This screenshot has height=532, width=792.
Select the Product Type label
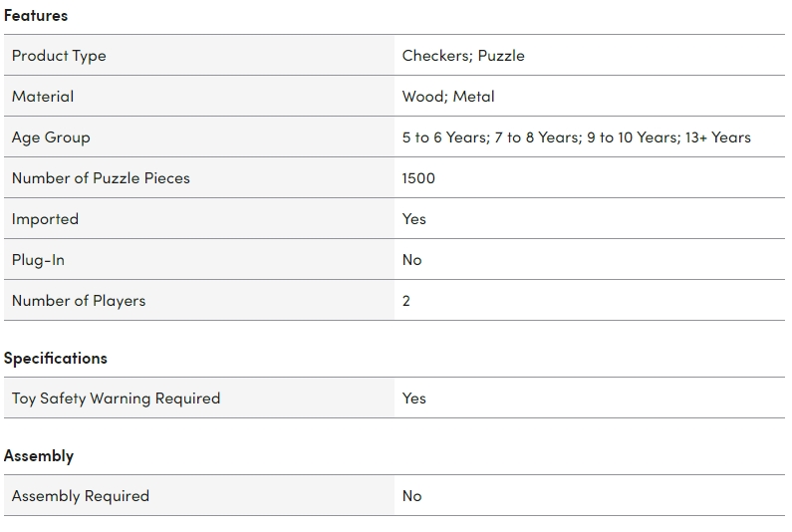click(59, 56)
